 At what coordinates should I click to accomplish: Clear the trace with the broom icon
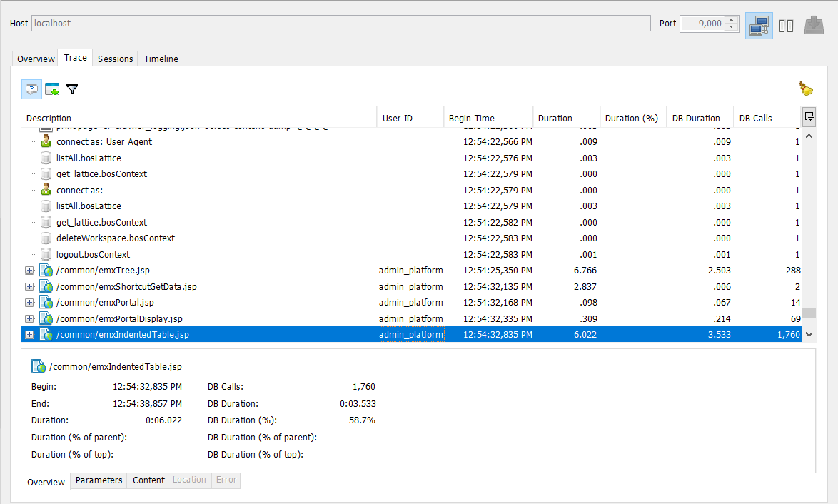[804, 87]
